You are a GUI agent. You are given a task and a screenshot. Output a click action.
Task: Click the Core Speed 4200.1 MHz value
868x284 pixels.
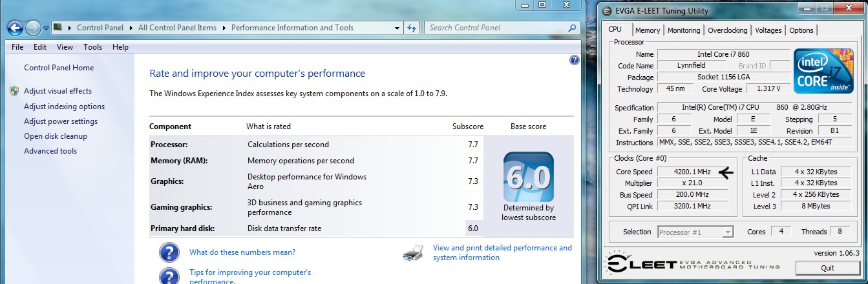click(693, 172)
